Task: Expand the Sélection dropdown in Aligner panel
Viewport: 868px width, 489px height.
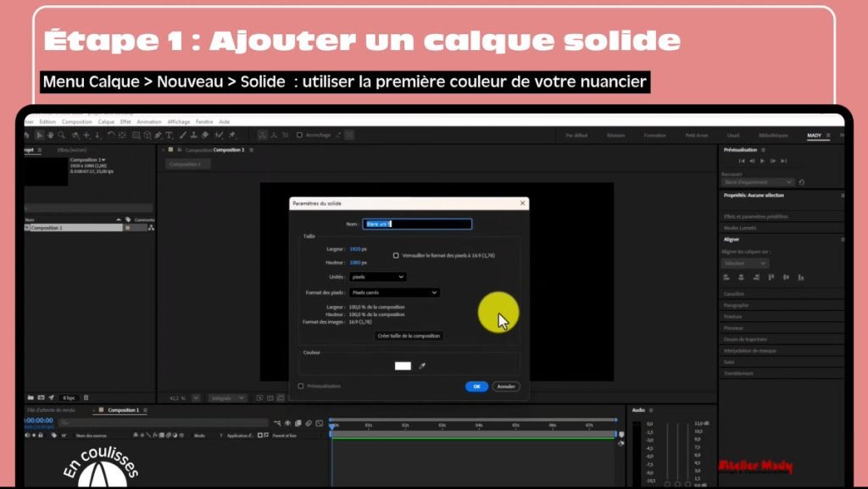Action: pos(745,264)
